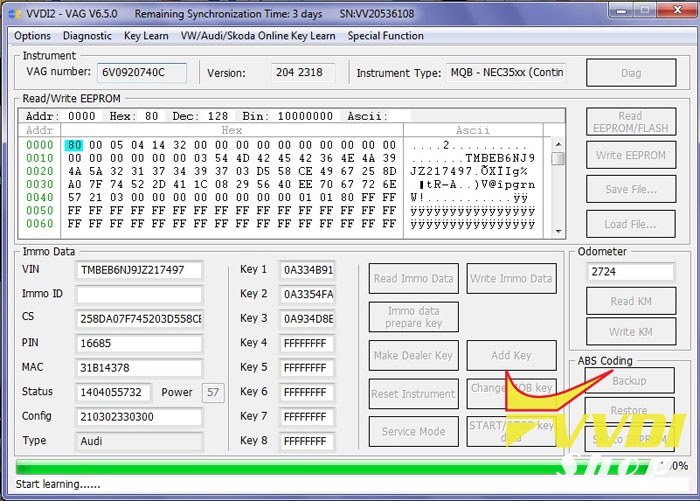Click the Write Immo Data button

pyautogui.click(x=511, y=279)
